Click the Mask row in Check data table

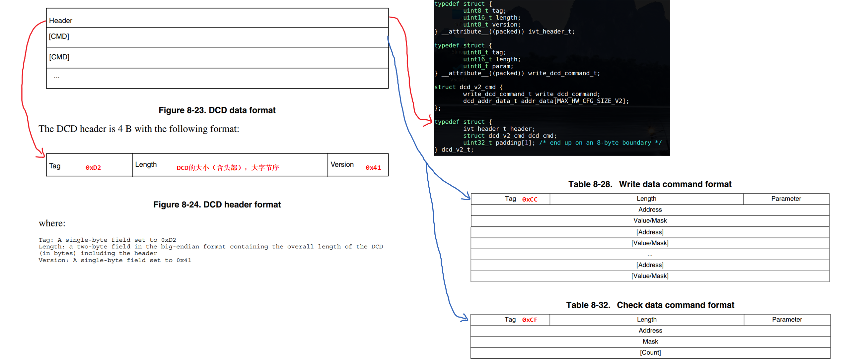click(x=650, y=341)
